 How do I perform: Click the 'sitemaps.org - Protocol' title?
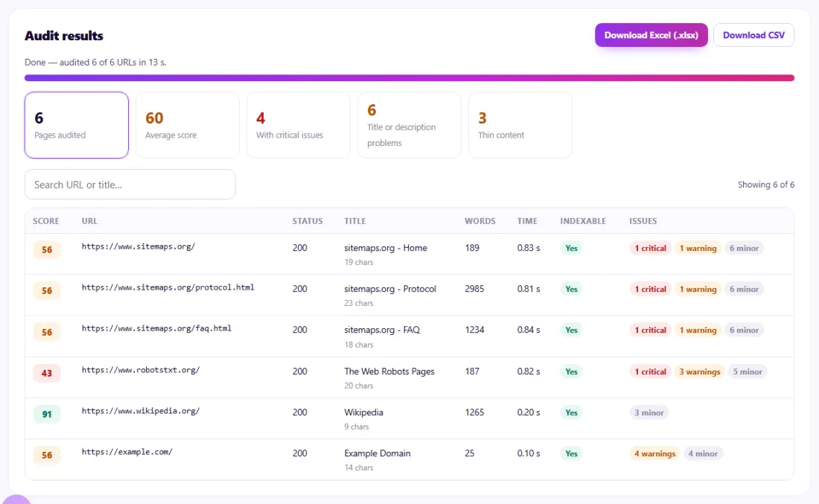pos(390,289)
